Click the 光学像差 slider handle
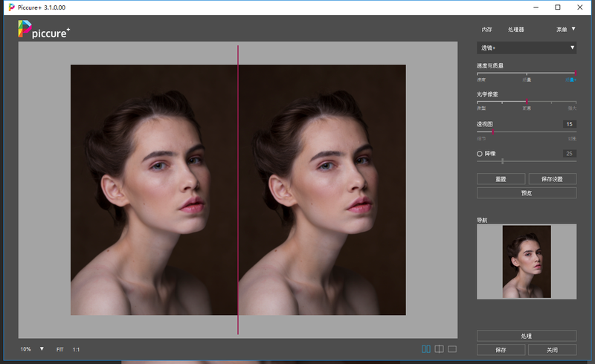Image resolution: width=595 pixels, height=364 pixels. pyautogui.click(x=527, y=101)
